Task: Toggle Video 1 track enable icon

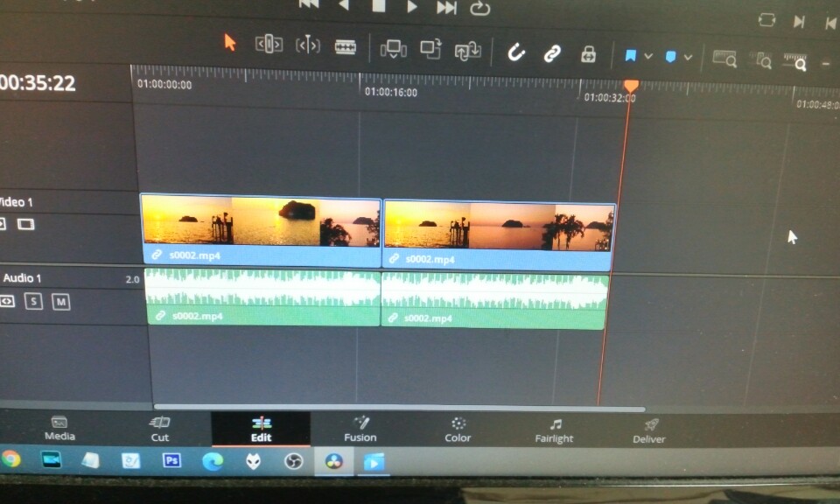Action: point(25,224)
